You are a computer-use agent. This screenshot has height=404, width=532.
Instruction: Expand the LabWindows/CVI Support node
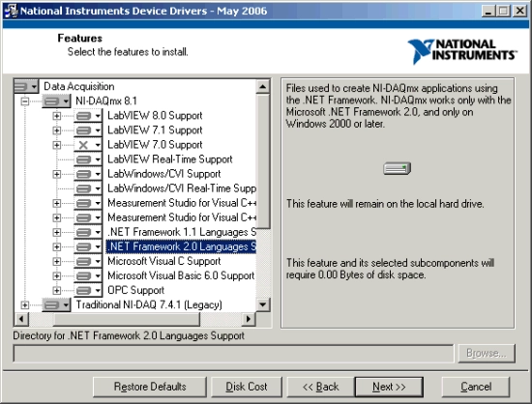[x=57, y=174]
